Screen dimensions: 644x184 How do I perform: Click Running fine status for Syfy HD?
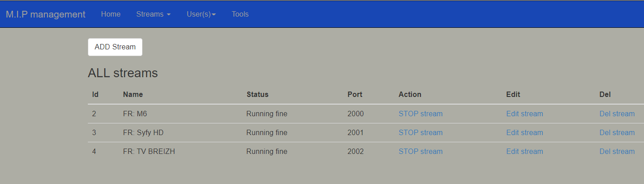tap(267, 133)
